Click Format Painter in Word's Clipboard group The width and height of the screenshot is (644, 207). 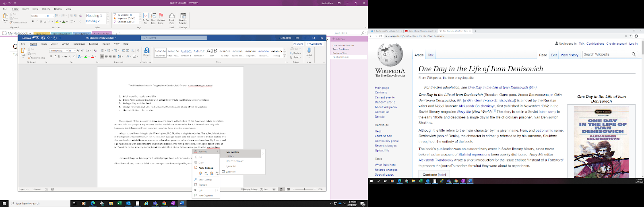[36, 58]
